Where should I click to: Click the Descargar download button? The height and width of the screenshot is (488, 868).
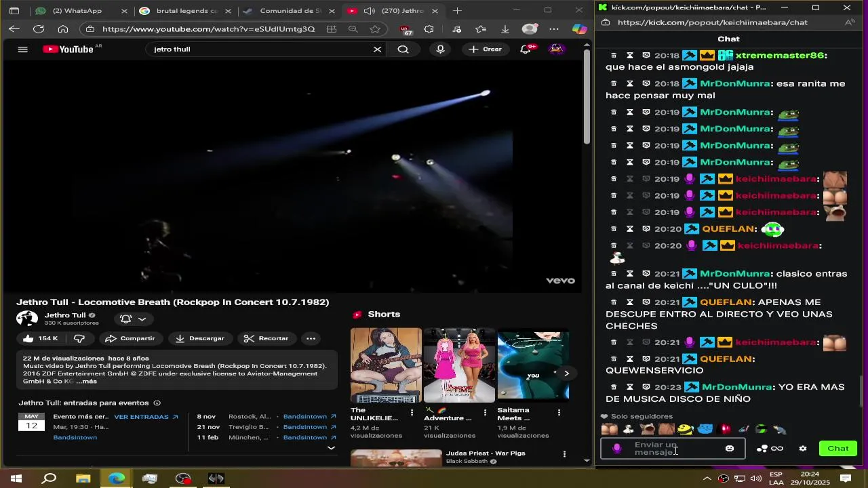tap(200, 338)
